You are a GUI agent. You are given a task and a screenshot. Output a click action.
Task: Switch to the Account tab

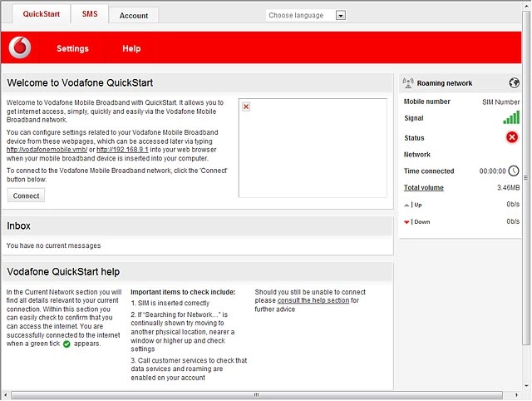coord(134,16)
